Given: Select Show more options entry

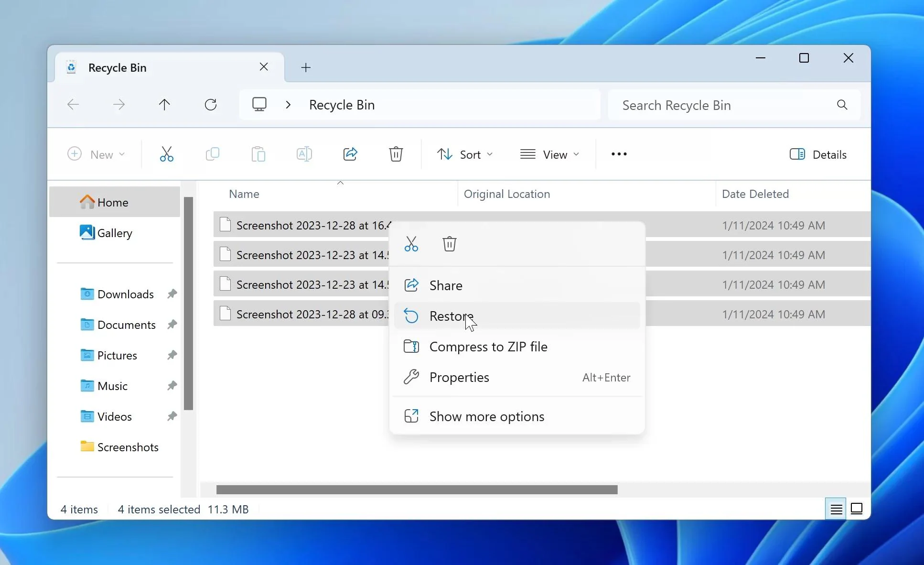Looking at the screenshot, I should pyautogui.click(x=487, y=416).
